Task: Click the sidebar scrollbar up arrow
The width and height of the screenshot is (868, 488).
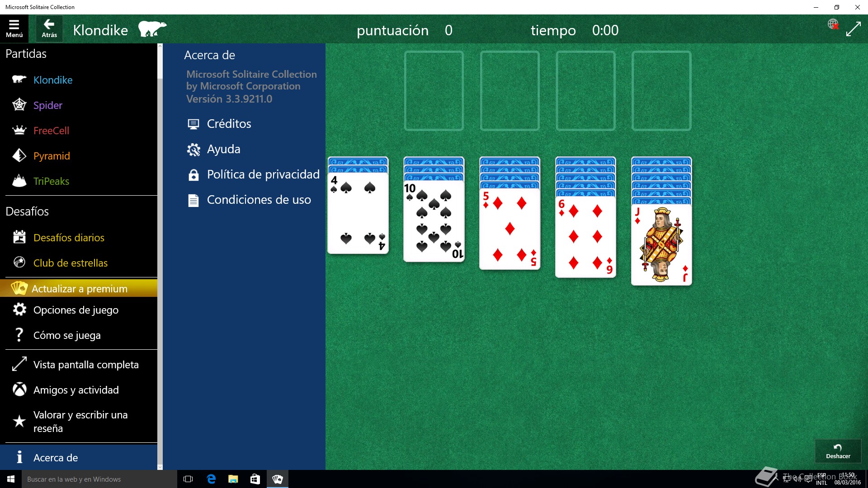Action: [160, 46]
